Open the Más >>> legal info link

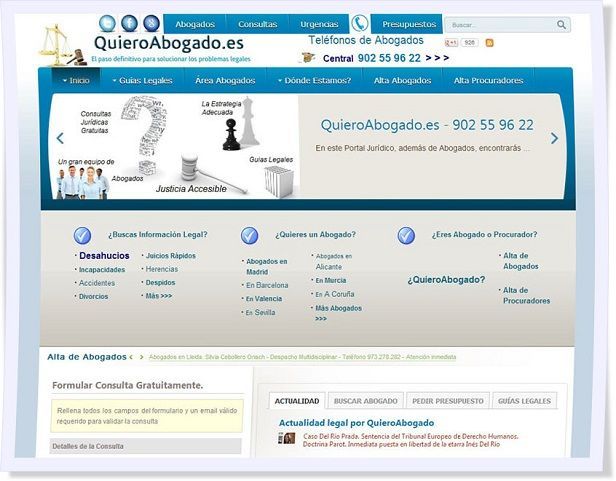click(159, 296)
